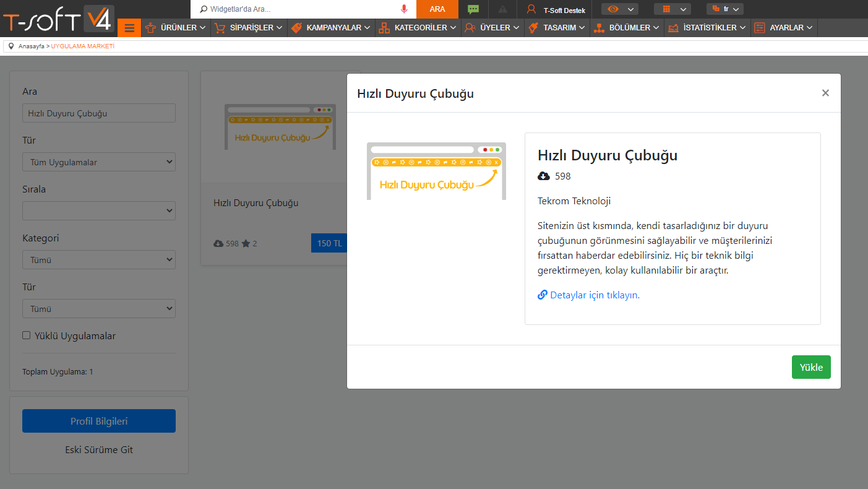
Task: Click the warning triangle notifications icon
Action: (502, 9)
